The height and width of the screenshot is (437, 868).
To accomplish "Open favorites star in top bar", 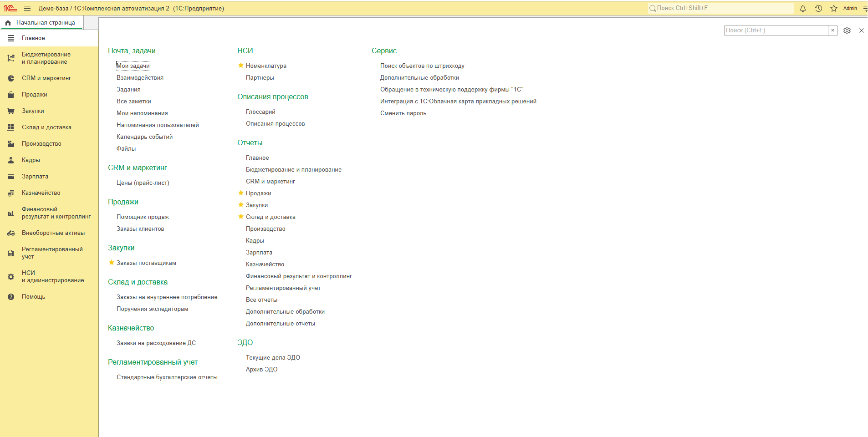I will pos(834,8).
